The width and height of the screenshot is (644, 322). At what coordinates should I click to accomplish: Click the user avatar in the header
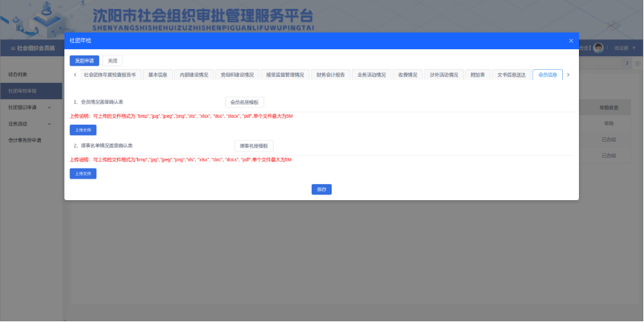pyautogui.click(x=598, y=48)
